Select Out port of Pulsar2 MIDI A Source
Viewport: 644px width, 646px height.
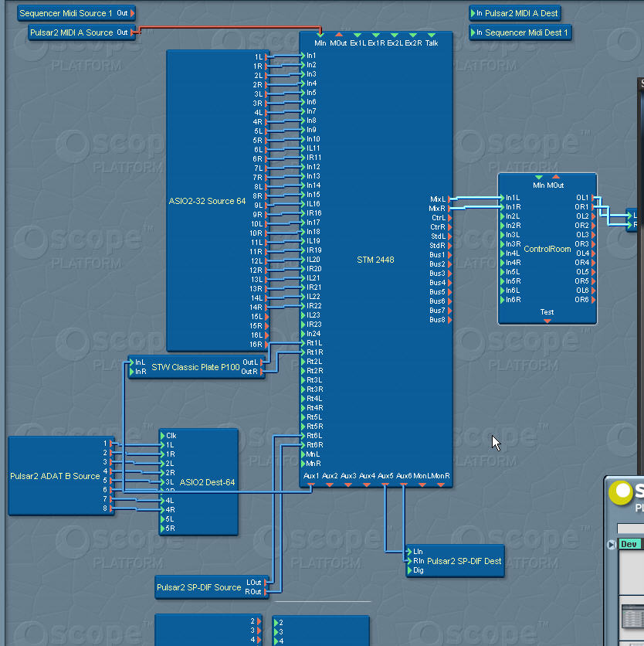coord(133,32)
